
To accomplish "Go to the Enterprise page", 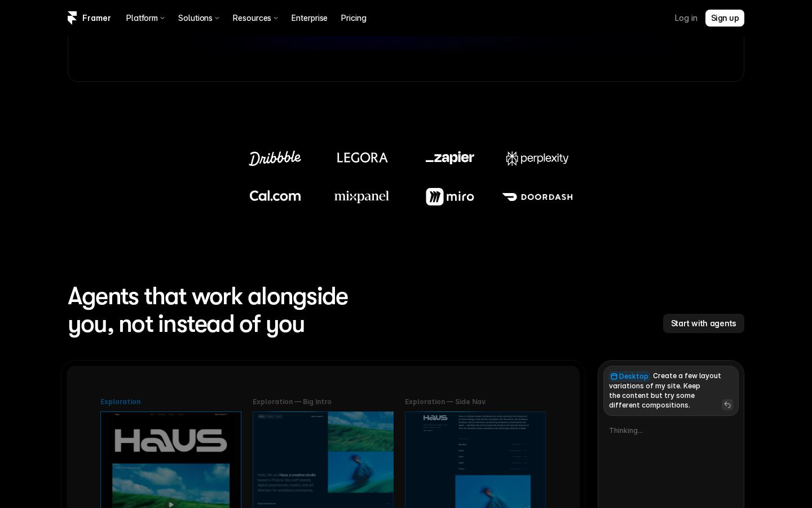I will coord(309,18).
